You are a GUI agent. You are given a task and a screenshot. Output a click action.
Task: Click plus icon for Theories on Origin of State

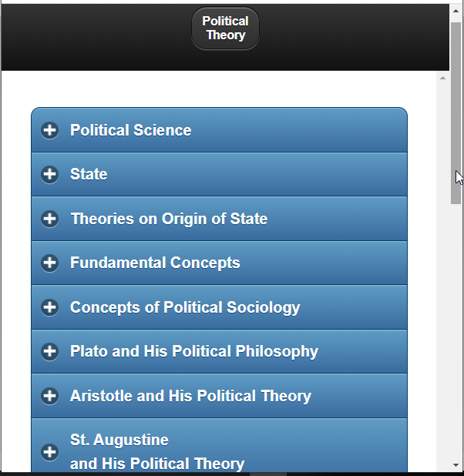coord(49,219)
